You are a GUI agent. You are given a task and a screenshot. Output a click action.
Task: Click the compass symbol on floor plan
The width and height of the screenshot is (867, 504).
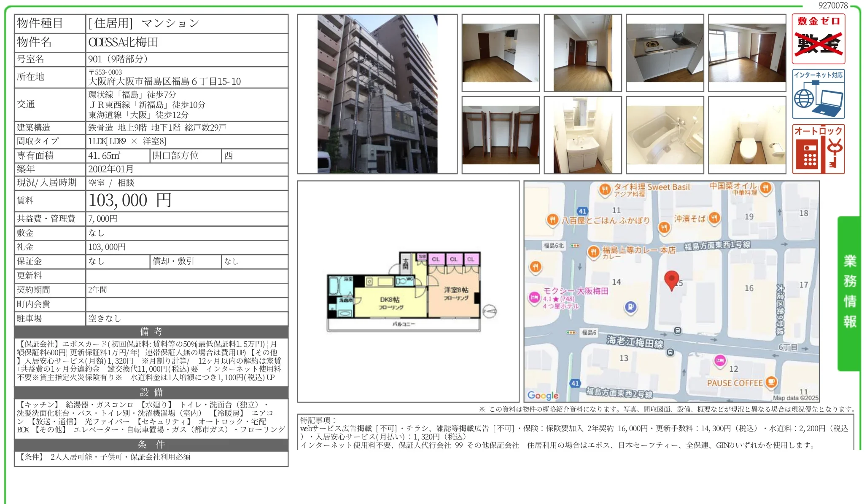[489, 311]
